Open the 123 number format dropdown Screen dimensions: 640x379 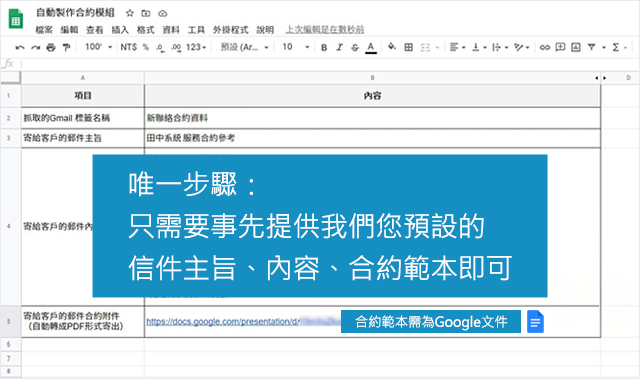click(196, 47)
